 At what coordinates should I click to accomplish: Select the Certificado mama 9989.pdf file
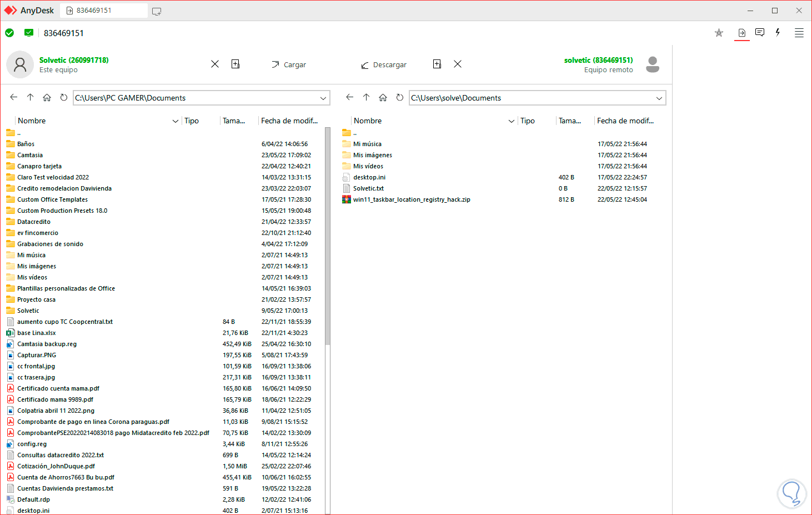(55, 399)
